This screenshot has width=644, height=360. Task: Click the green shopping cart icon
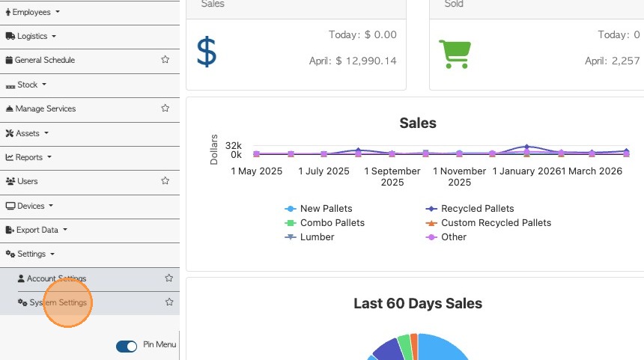click(x=455, y=54)
